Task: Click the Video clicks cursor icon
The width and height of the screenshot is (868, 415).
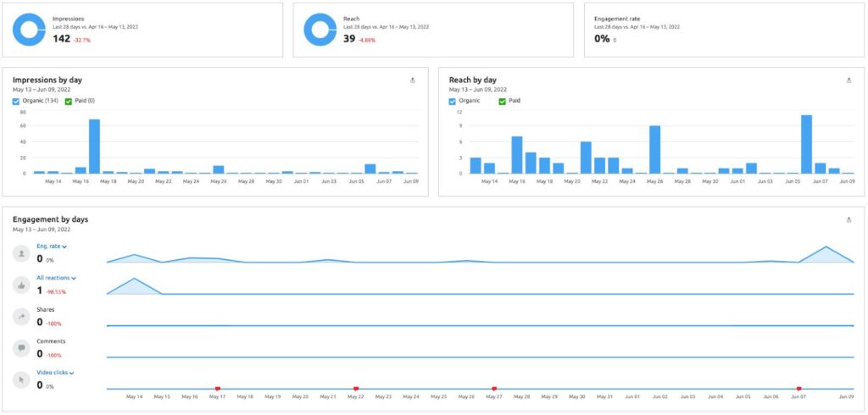Action: coord(23,379)
